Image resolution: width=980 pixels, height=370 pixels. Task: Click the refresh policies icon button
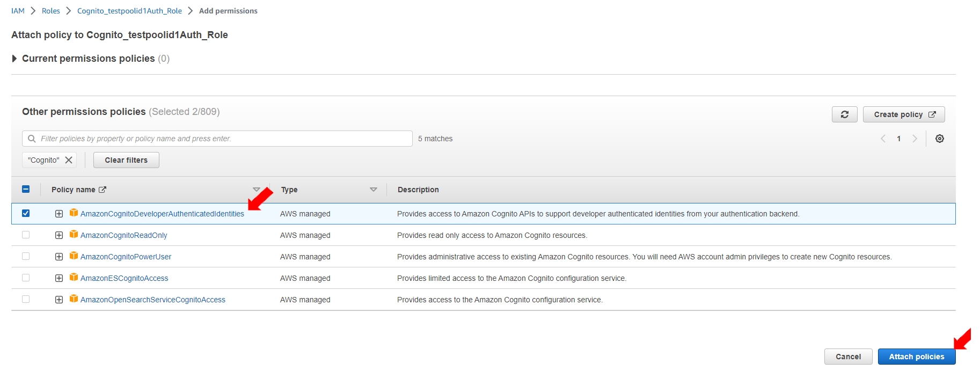[844, 114]
